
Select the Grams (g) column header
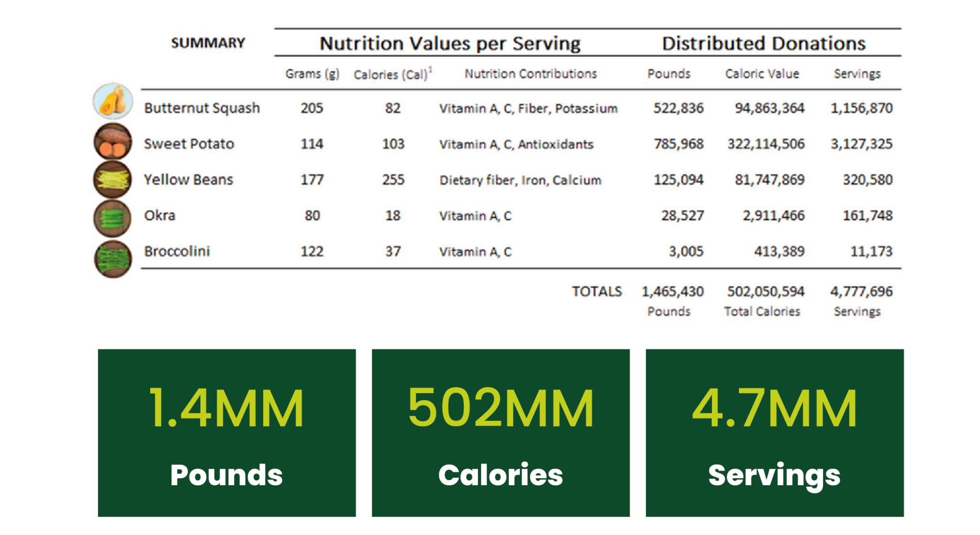coord(312,74)
